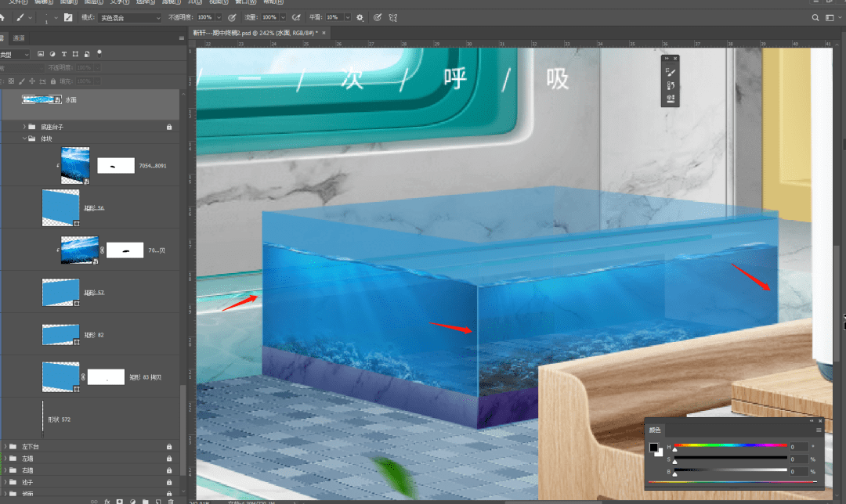Expand the 左下台 layer group
The width and height of the screenshot is (846, 504).
tap(5, 447)
